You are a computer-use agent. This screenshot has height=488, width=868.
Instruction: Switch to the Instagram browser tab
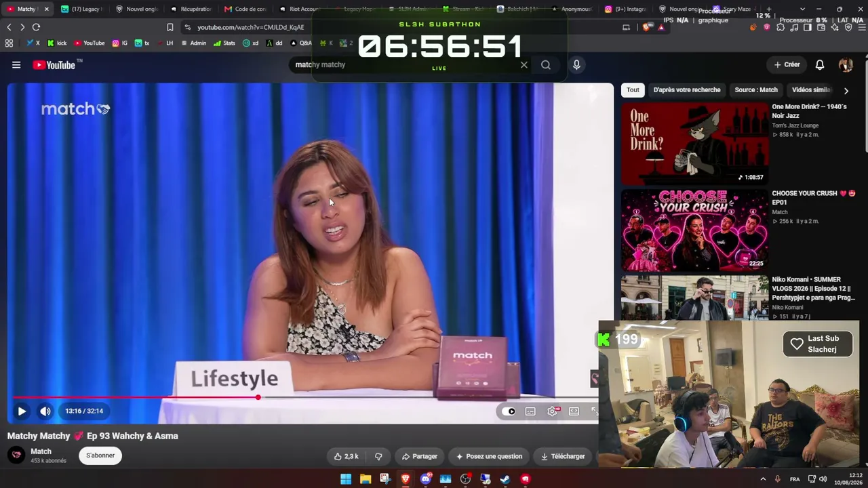pos(625,9)
